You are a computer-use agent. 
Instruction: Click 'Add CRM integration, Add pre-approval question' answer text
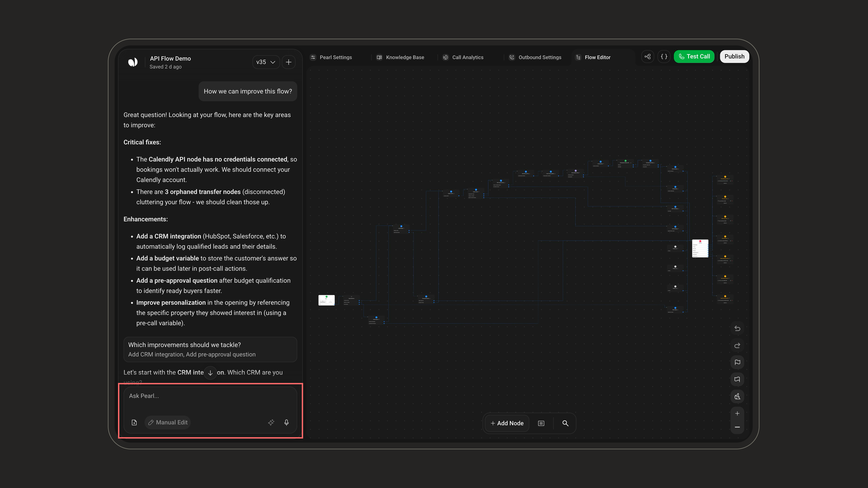pyautogui.click(x=192, y=354)
